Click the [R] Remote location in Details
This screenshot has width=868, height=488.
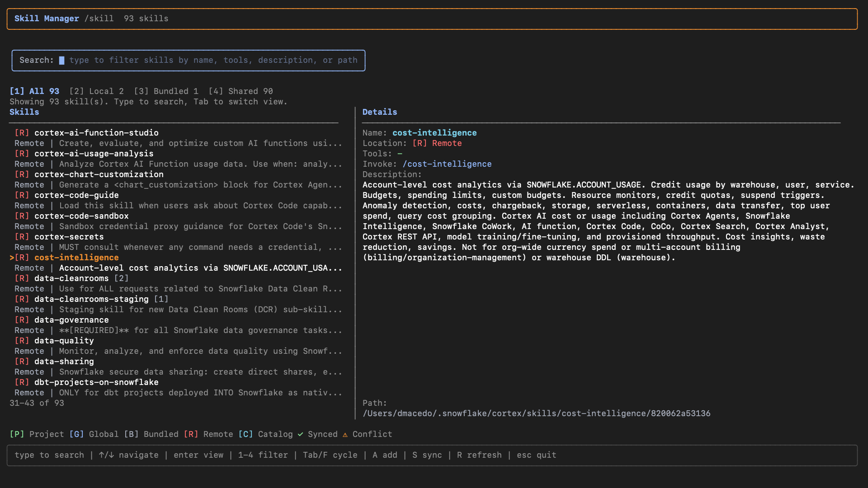point(437,143)
